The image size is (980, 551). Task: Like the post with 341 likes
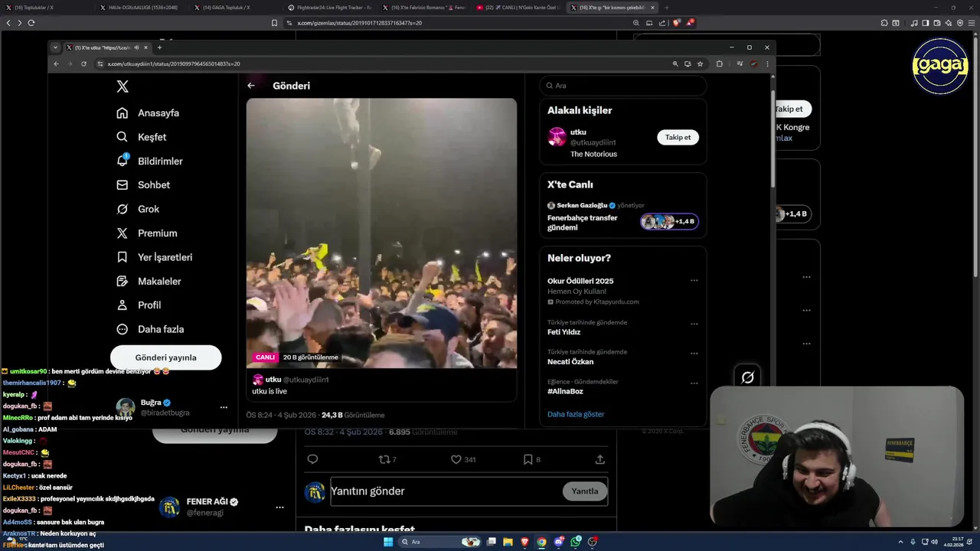[462, 459]
